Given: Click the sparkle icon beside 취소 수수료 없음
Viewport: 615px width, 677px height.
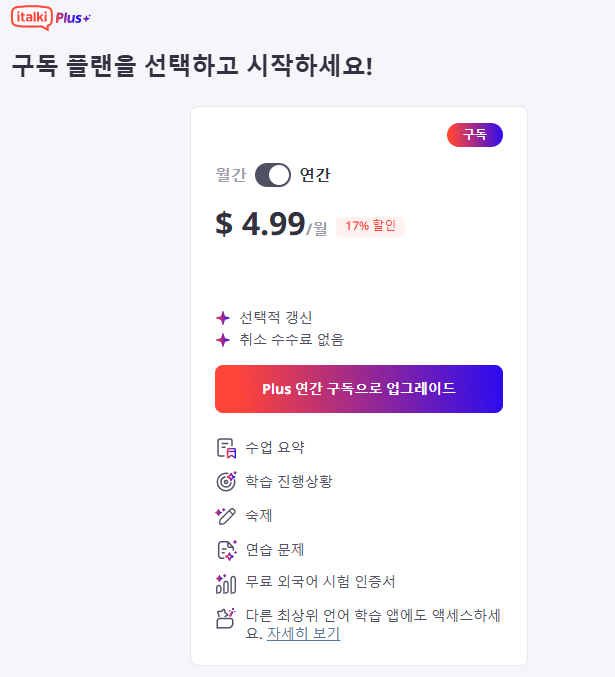Looking at the screenshot, I should click(223, 340).
